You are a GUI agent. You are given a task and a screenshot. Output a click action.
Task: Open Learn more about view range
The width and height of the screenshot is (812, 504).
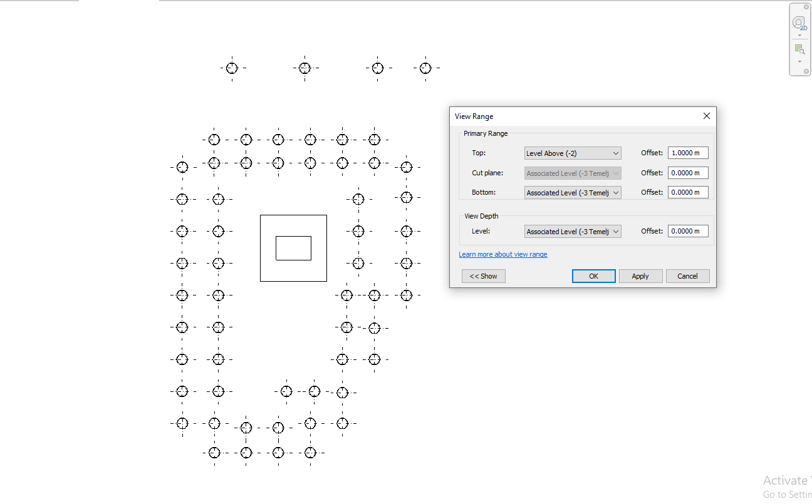502,254
